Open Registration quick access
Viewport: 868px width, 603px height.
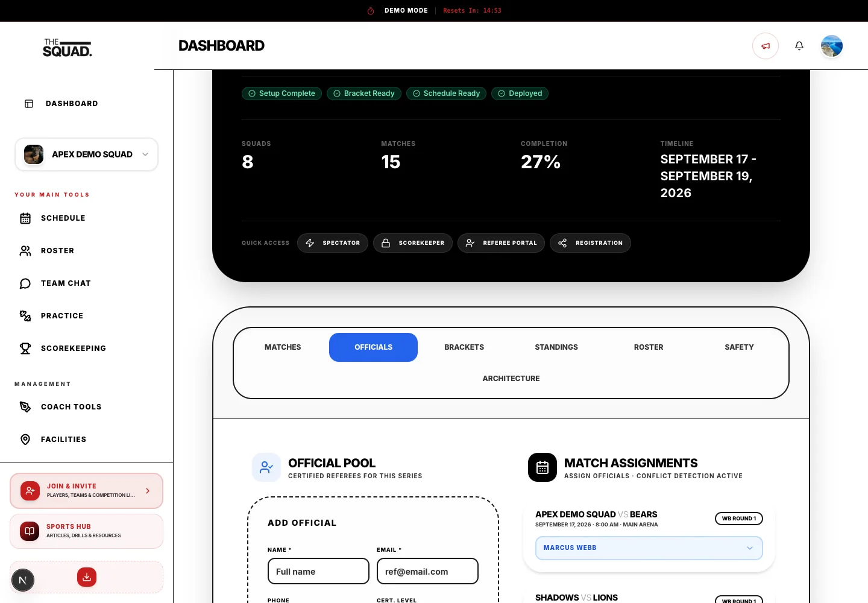591,243
